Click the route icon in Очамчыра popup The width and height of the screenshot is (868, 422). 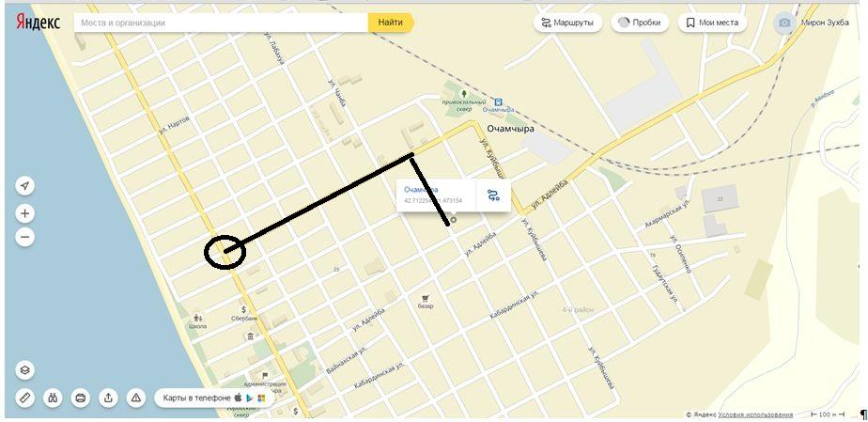coord(493,195)
